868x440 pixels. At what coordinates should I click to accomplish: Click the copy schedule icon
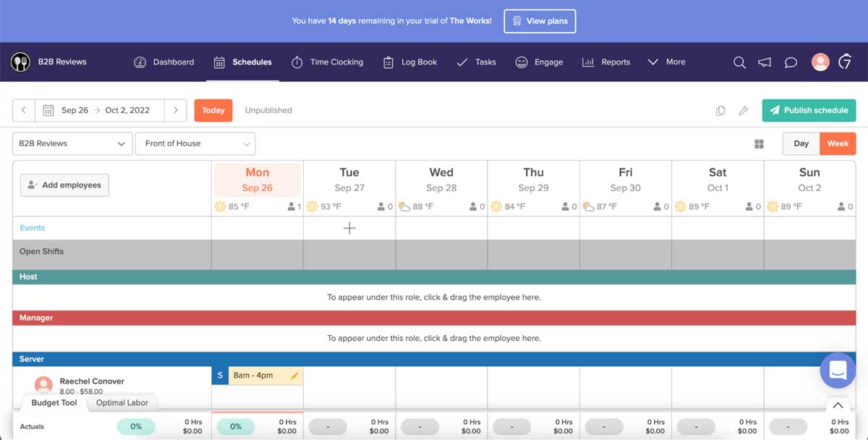point(720,111)
